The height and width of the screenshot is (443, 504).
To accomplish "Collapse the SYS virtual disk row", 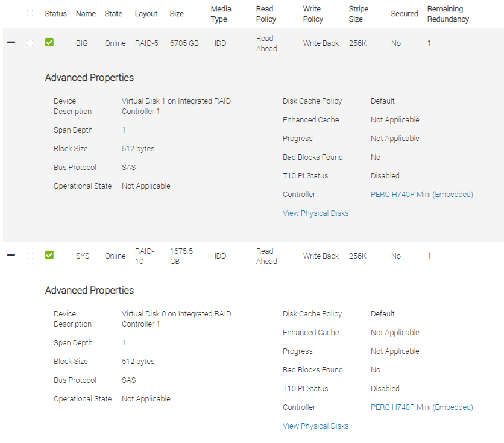I will pos(11,256).
